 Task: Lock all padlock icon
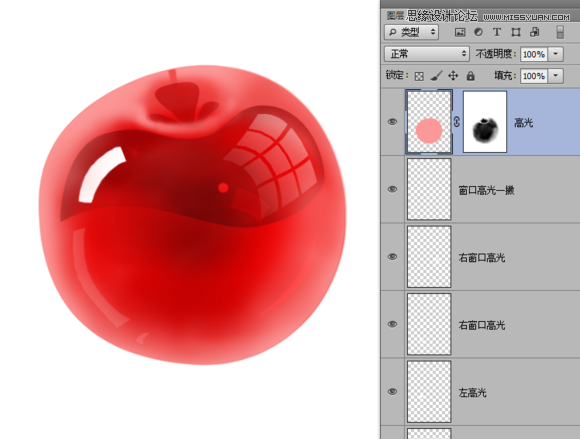[470, 76]
